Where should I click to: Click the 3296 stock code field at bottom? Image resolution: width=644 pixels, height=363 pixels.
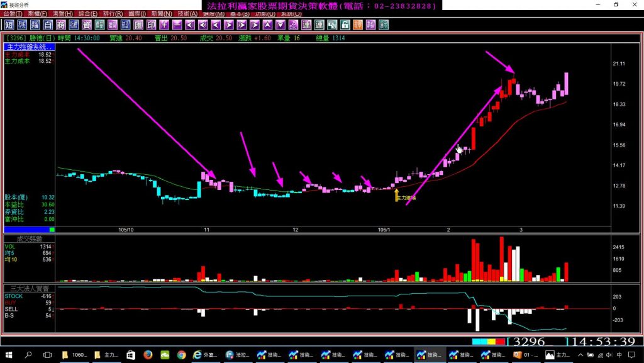[528, 342]
